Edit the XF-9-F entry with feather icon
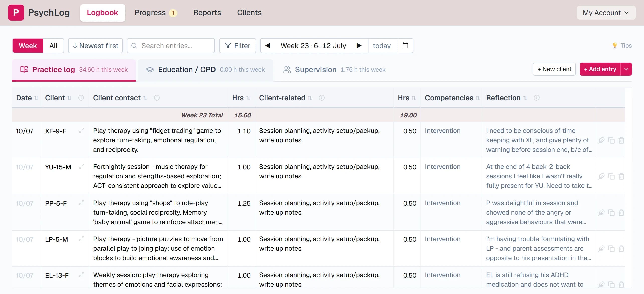644x294 pixels. 601,140
